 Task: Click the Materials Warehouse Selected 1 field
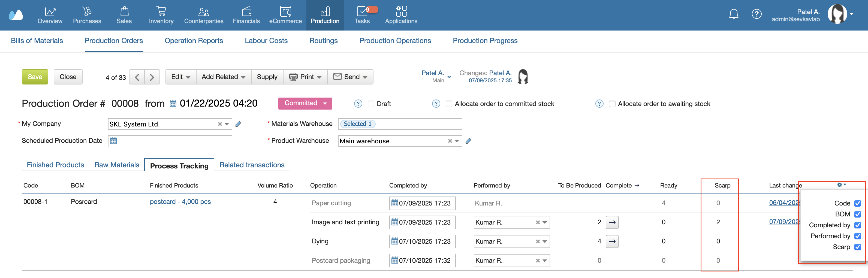400,124
